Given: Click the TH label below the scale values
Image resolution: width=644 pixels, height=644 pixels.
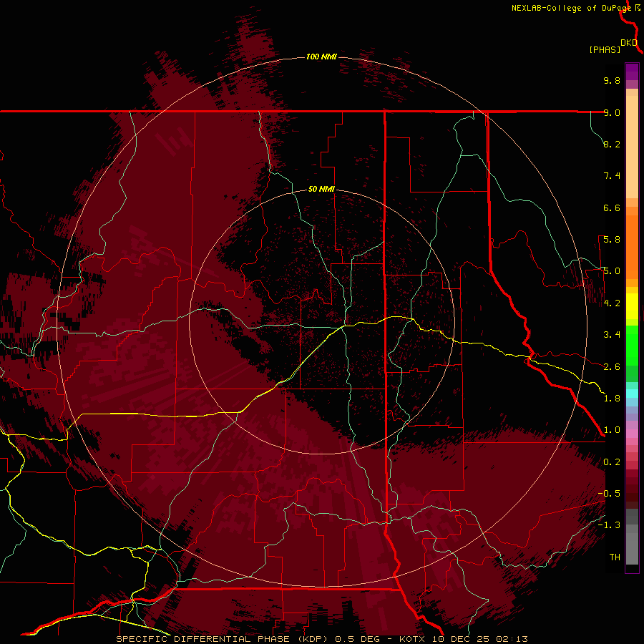Looking at the screenshot, I should [x=615, y=557].
